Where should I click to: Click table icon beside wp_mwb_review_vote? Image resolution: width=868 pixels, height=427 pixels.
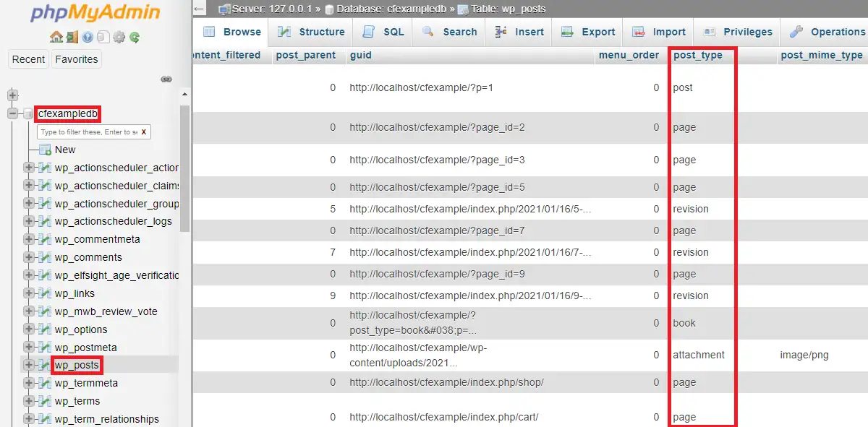coord(45,311)
